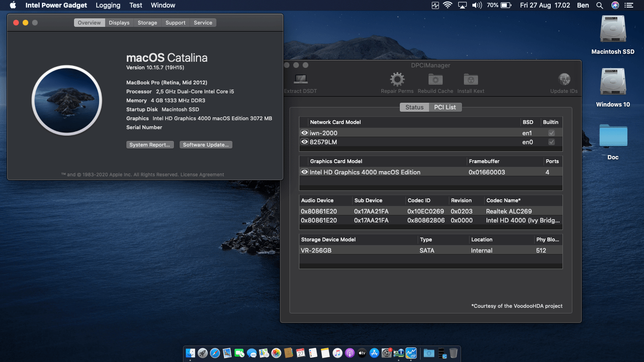Click the Storage Device Model column header

(x=329, y=239)
